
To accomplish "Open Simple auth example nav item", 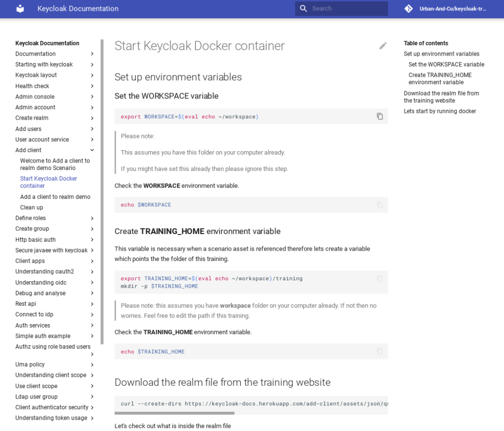I will tap(43, 336).
